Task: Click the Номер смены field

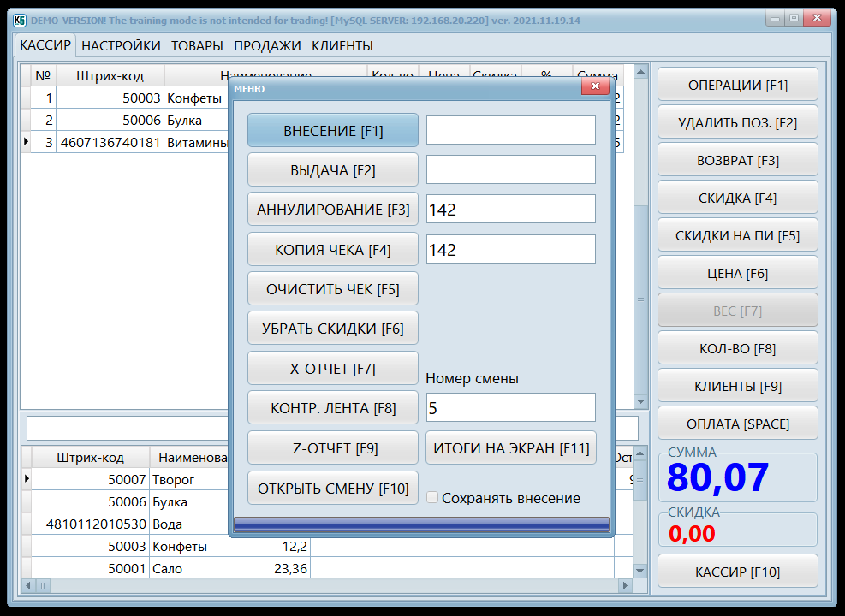Action: [511, 407]
